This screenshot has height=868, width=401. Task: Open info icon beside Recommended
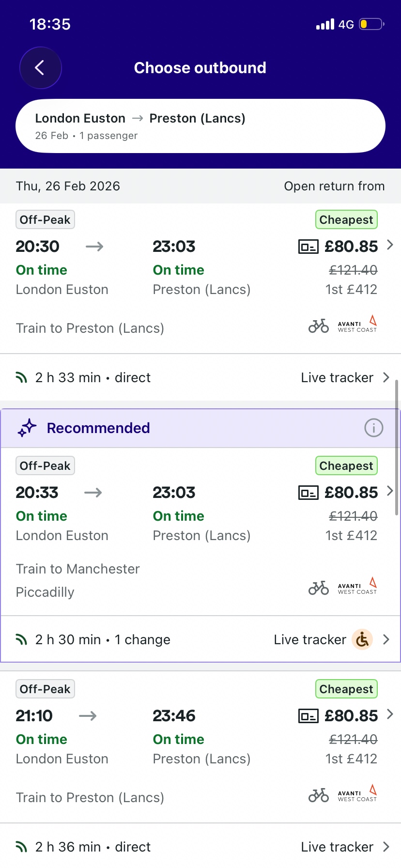pyautogui.click(x=373, y=428)
